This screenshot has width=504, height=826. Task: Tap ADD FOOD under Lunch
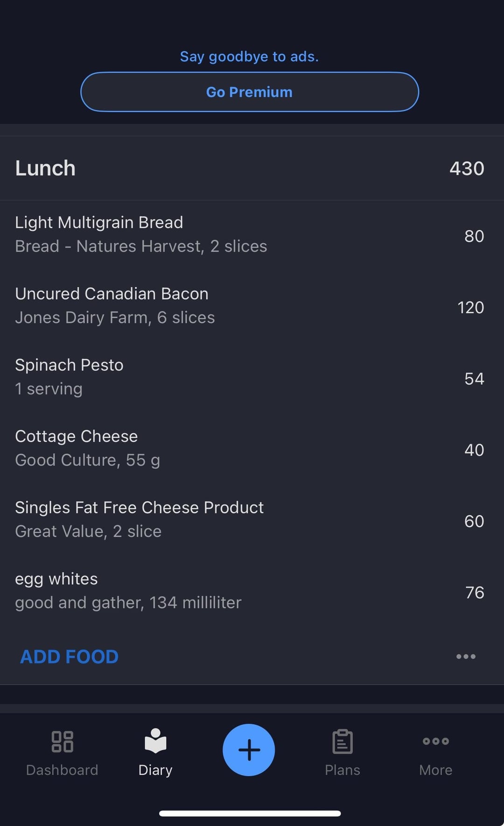click(x=69, y=657)
